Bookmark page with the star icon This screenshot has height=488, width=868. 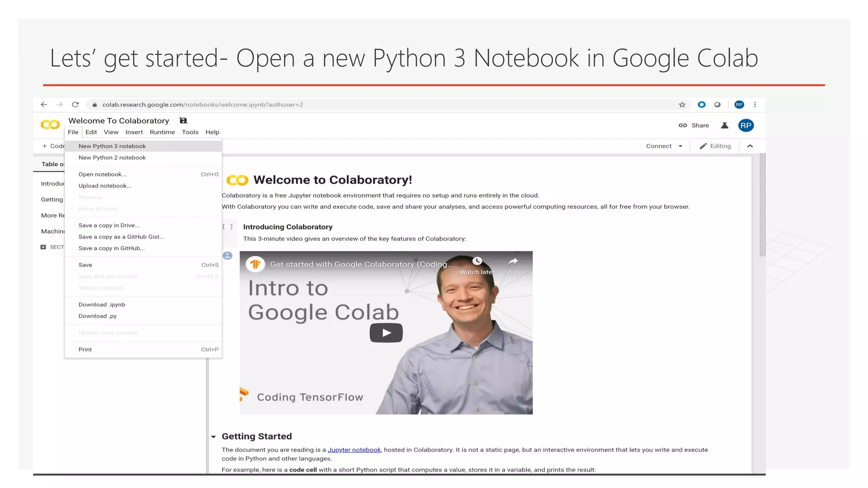coord(682,105)
